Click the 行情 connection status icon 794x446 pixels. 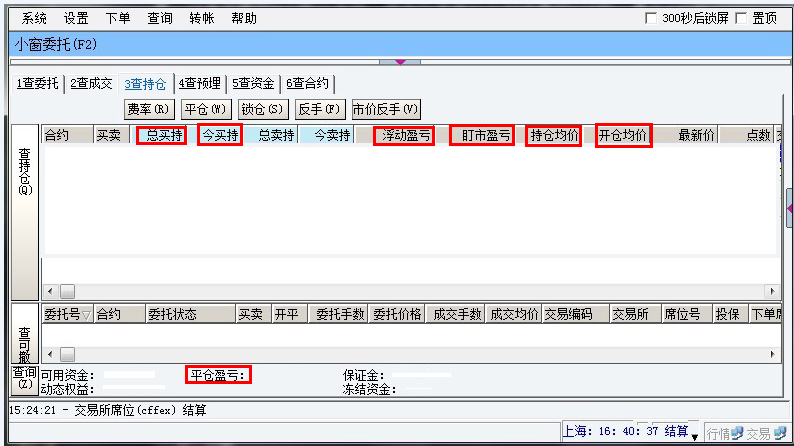coord(737,433)
